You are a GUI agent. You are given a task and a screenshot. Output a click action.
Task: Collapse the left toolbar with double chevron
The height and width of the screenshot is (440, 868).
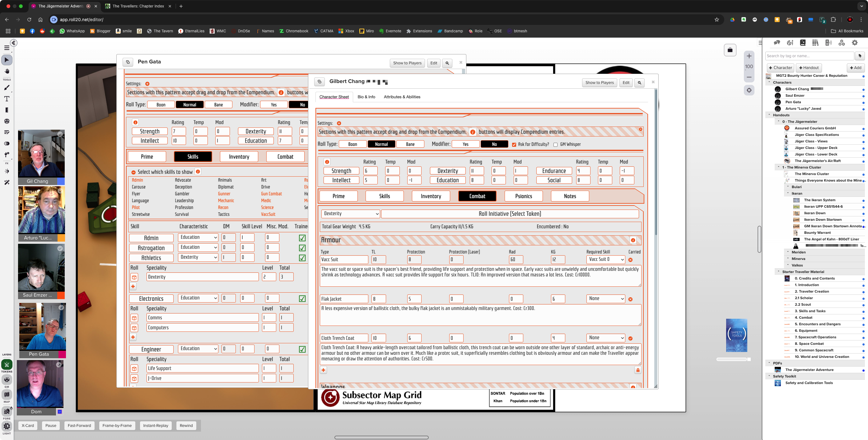(13, 43)
